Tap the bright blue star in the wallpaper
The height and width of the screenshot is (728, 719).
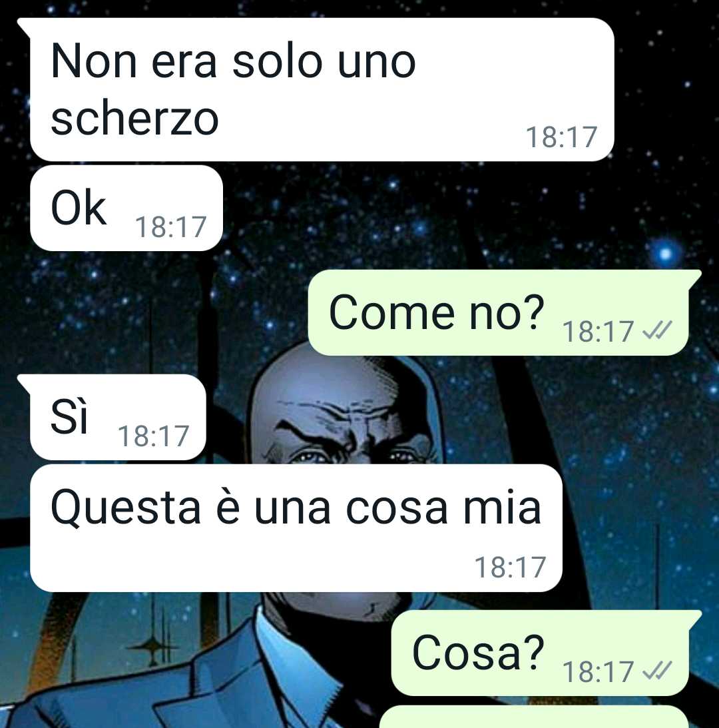[666, 254]
